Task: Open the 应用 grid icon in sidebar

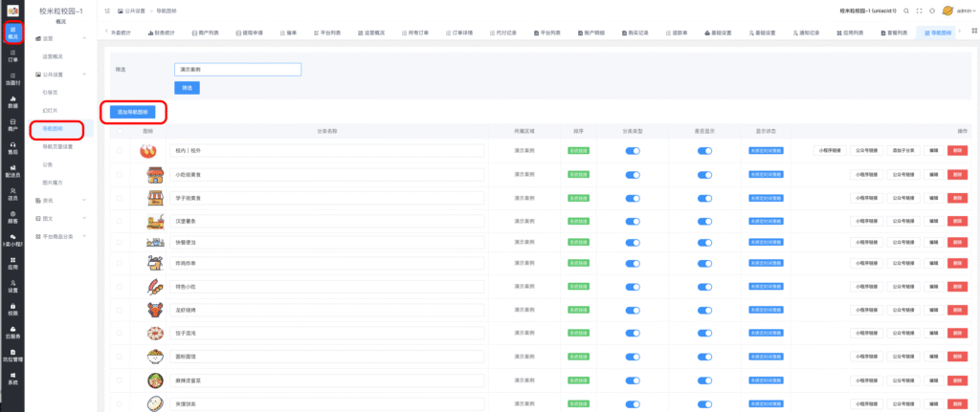Action: (12, 262)
